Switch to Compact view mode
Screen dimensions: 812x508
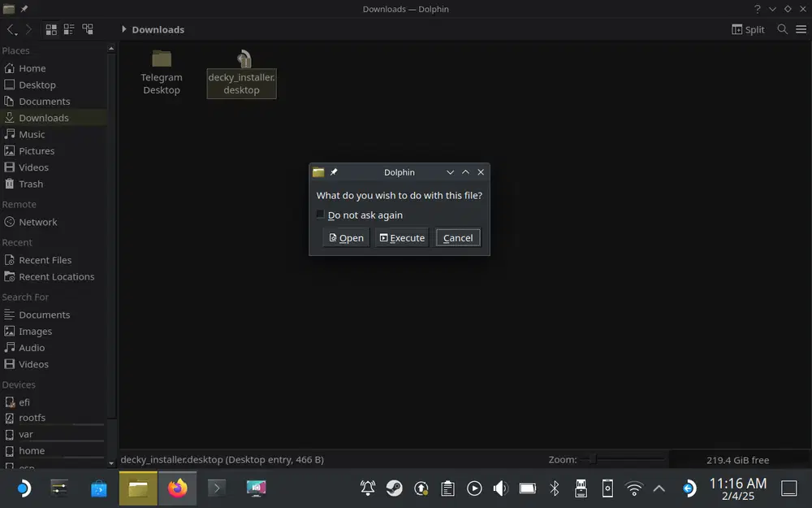69,29
